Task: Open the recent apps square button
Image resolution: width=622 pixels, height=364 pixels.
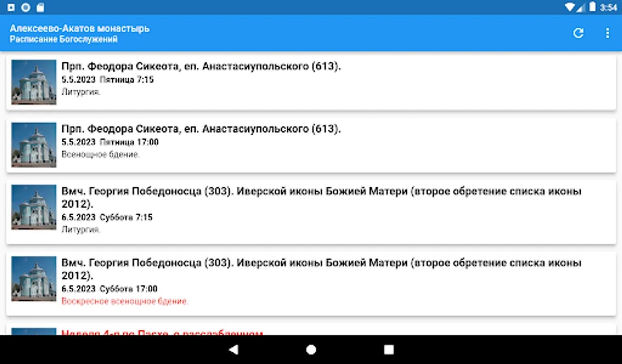Action: (x=389, y=350)
